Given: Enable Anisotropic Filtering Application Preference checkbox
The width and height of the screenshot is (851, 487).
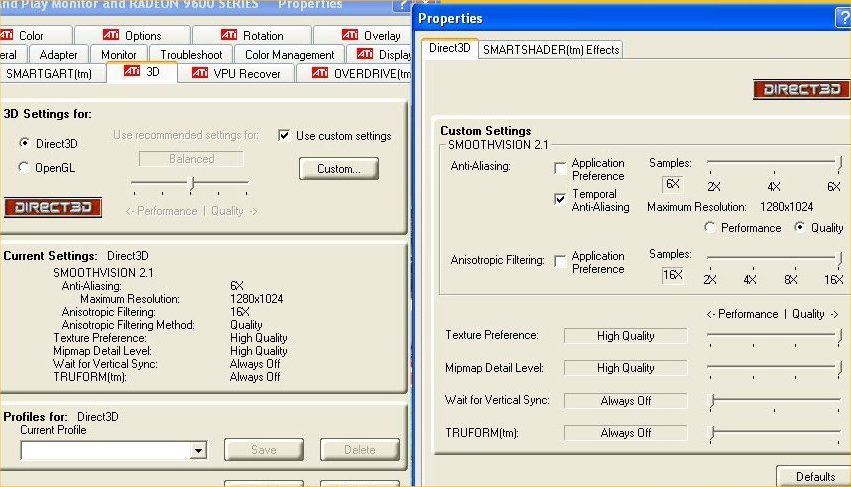Looking at the screenshot, I should tap(560, 261).
